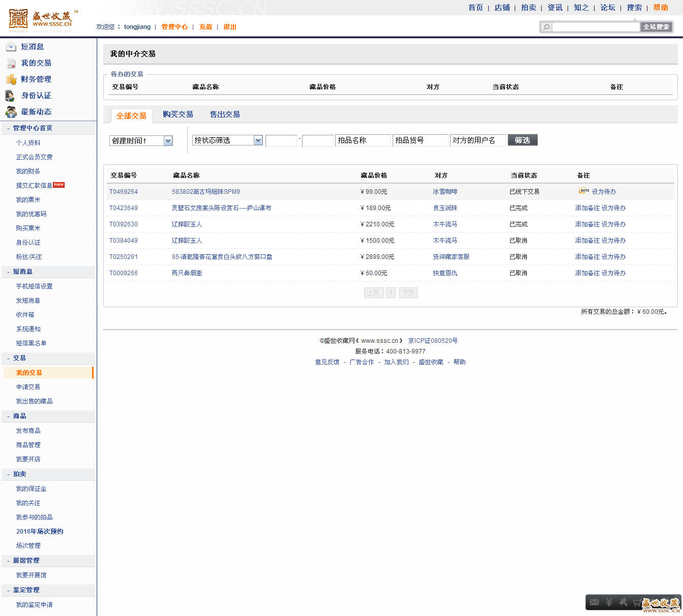The height and width of the screenshot is (616, 683).
Task: Switch to the 售出交易 tab
Action: (225, 114)
